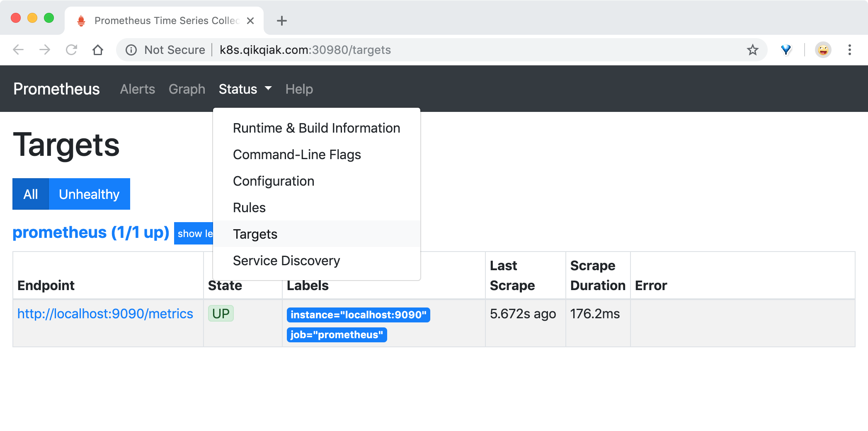
Task: Open the blue funnel extension icon
Action: coord(786,50)
